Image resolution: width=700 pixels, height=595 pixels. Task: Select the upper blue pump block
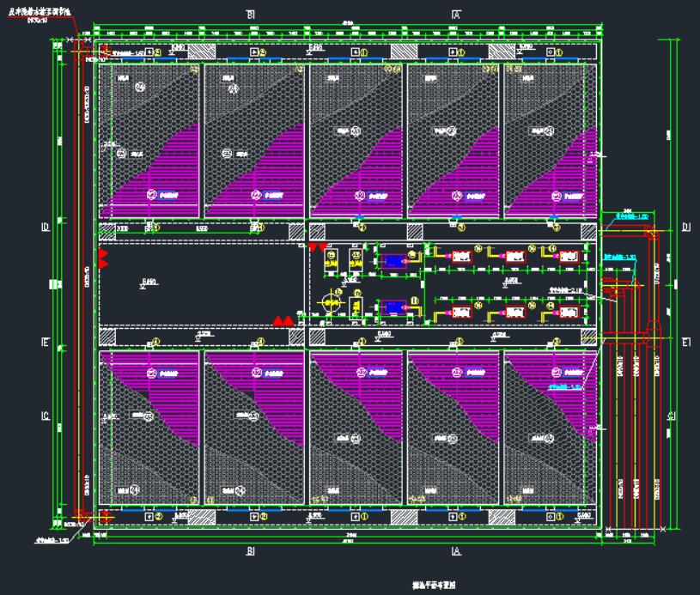click(x=394, y=260)
